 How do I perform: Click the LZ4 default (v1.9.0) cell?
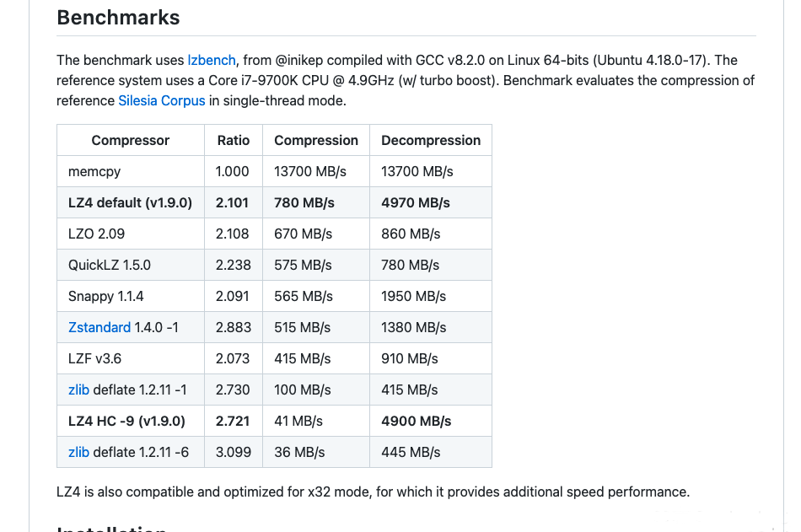130,202
